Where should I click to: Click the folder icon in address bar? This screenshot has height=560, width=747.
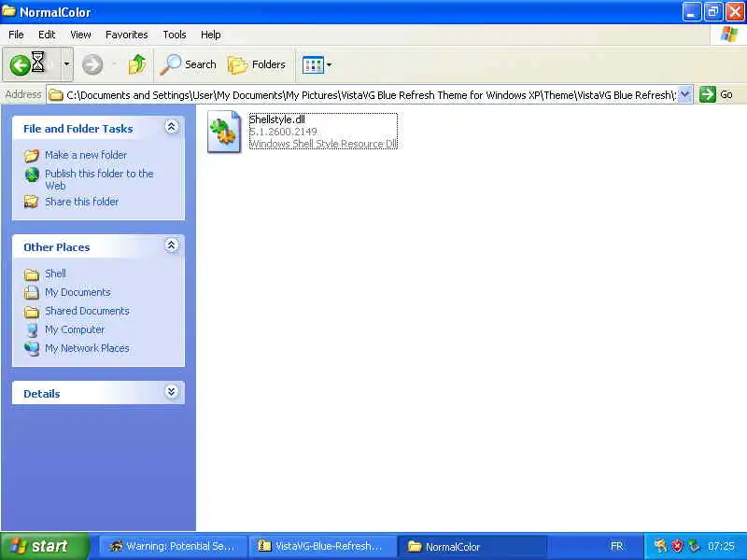[x=56, y=95]
